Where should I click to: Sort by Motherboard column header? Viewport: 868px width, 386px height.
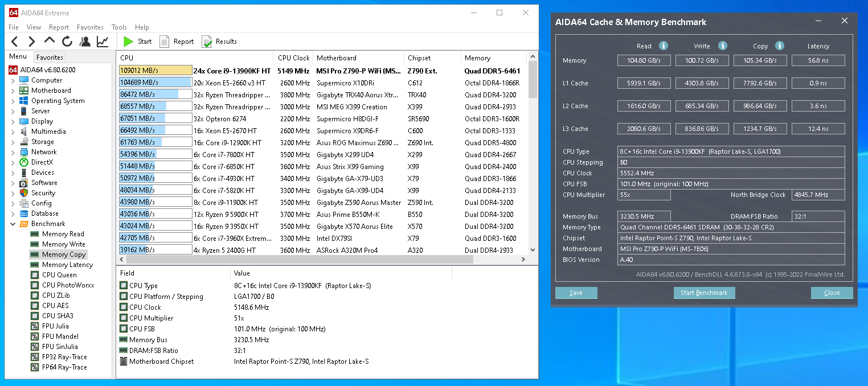[358, 58]
